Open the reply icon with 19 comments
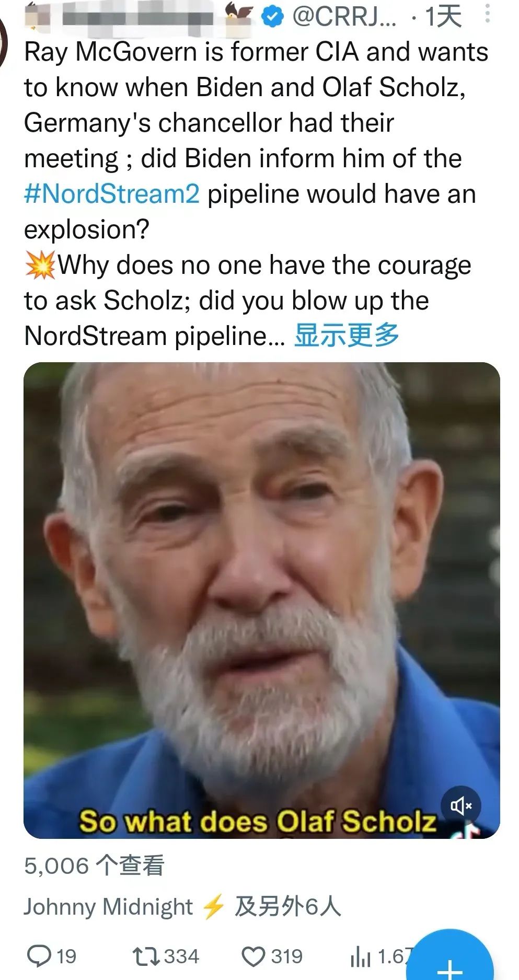 click(x=40, y=956)
